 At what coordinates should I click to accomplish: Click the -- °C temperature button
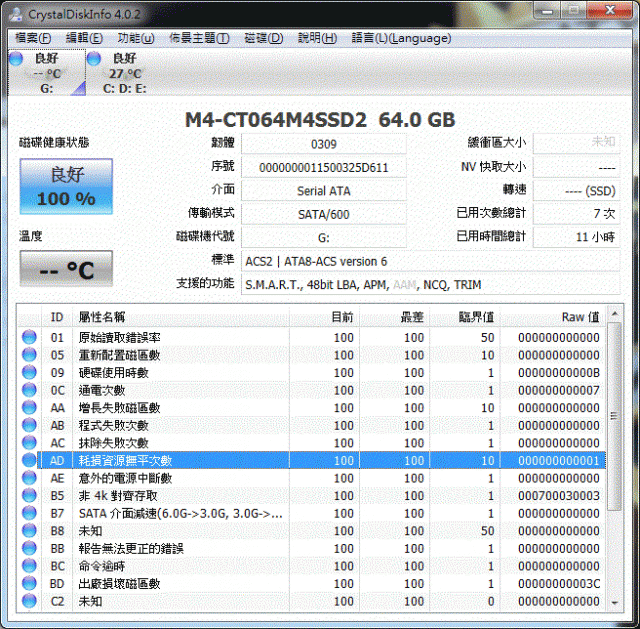66,269
